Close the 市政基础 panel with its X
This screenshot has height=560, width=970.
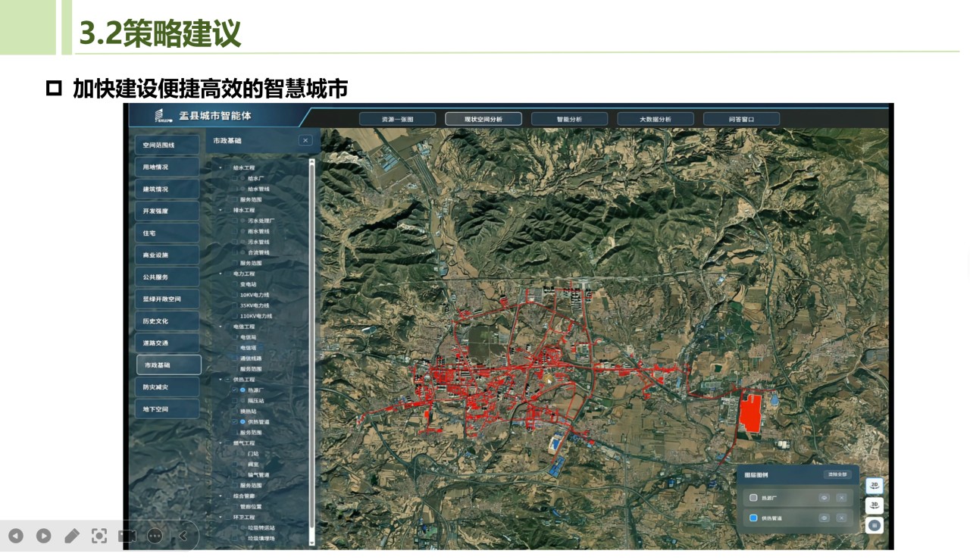coord(305,139)
